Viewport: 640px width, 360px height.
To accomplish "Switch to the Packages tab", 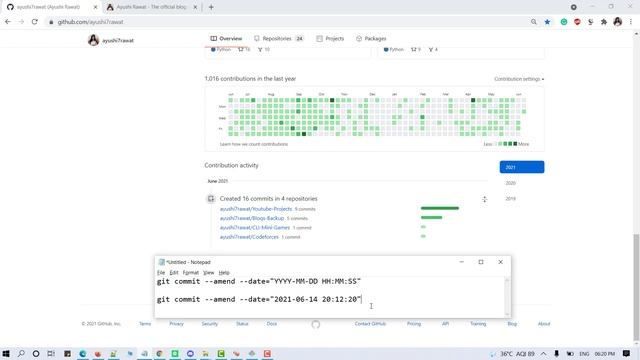I will point(371,38).
